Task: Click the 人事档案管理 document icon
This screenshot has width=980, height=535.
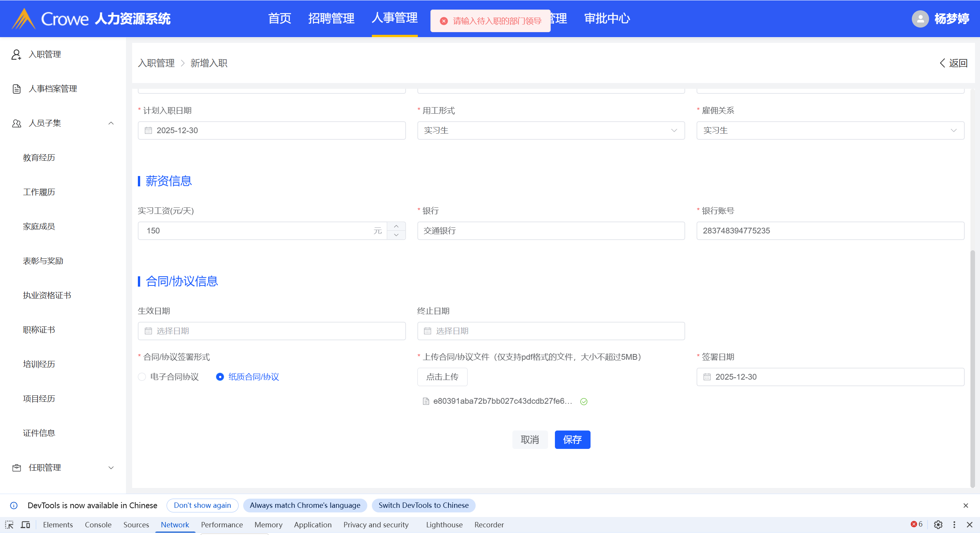Action: coord(16,89)
